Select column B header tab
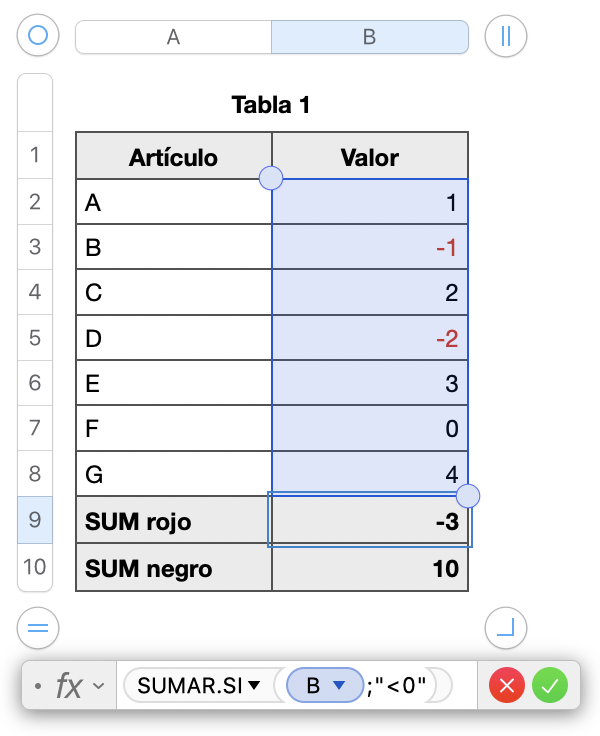Image resolution: width=600 pixels, height=736 pixels. 369,37
